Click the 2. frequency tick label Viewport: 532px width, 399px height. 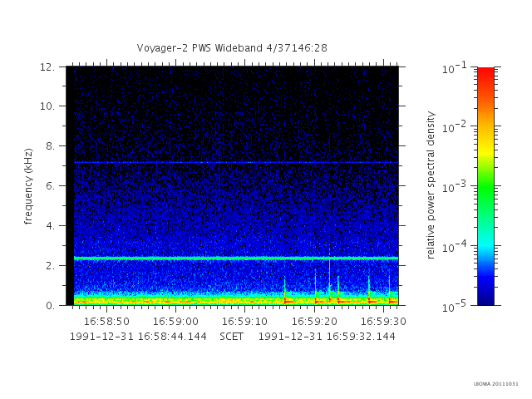click(50, 265)
